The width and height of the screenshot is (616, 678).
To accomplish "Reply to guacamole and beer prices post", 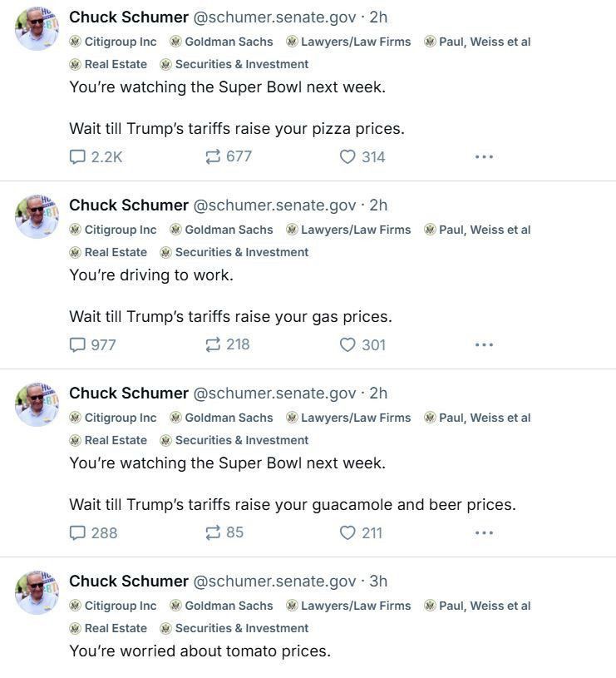I will 77,532.
